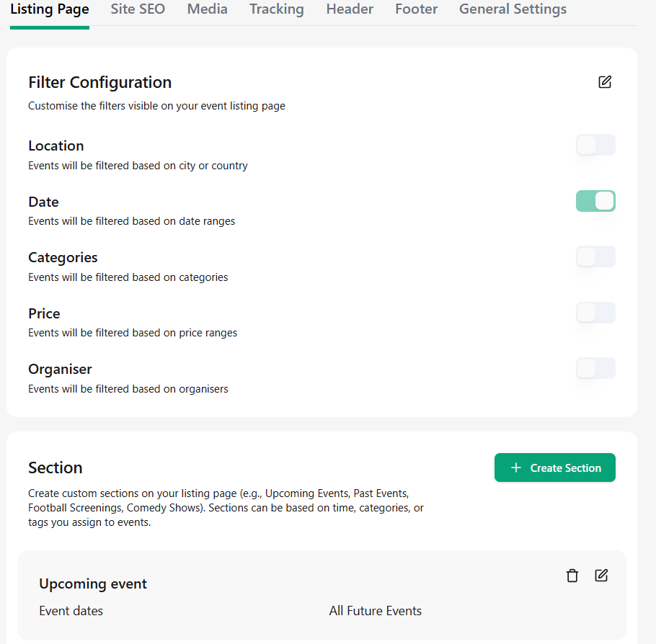Viewport: 656px width, 644px height.
Task: Open the Footer tab
Action: tap(416, 9)
